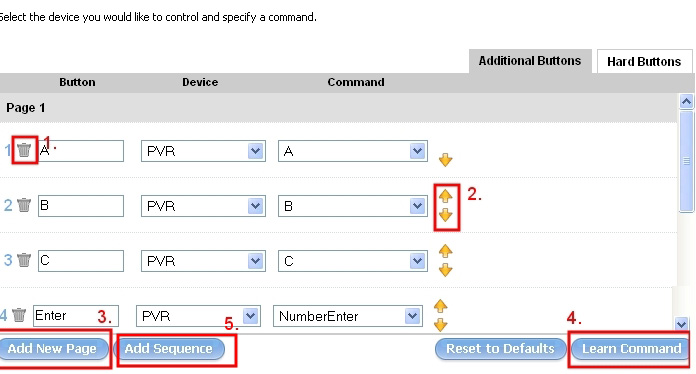
Task: Click the vertical scrollbar thumb
Action: [x=686, y=161]
